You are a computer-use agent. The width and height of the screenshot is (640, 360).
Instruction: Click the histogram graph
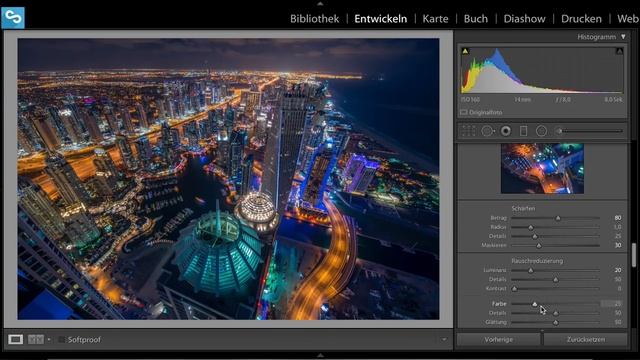[x=542, y=70]
